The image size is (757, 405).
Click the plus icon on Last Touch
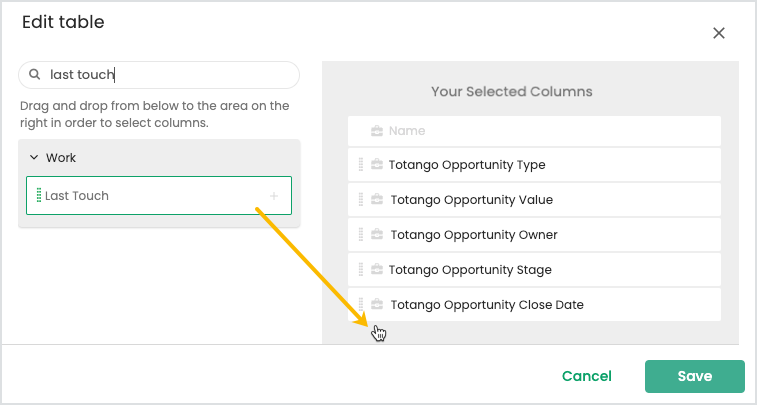click(x=274, y=196)
